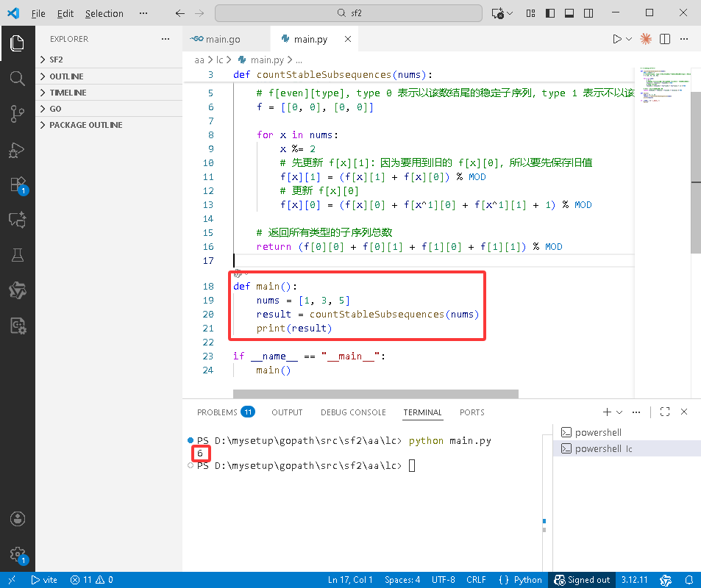
Task: Switch to the main.go editor tab
Action: (227, 39)
